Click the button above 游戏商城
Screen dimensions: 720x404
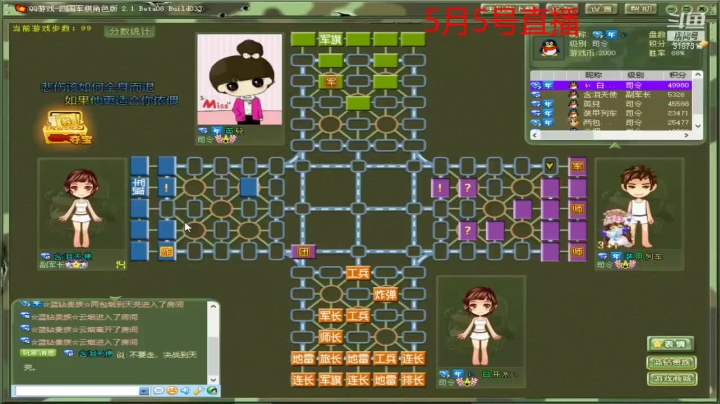pos(671,362)
